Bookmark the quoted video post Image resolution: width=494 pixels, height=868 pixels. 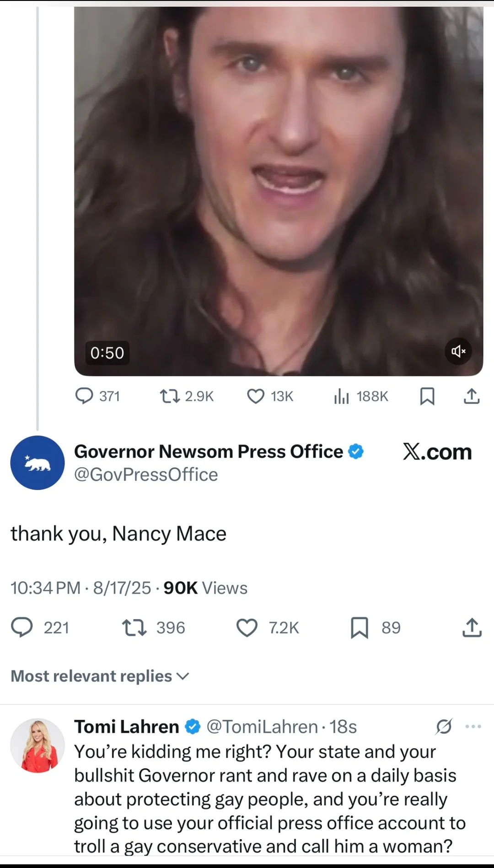click(427, 396)
